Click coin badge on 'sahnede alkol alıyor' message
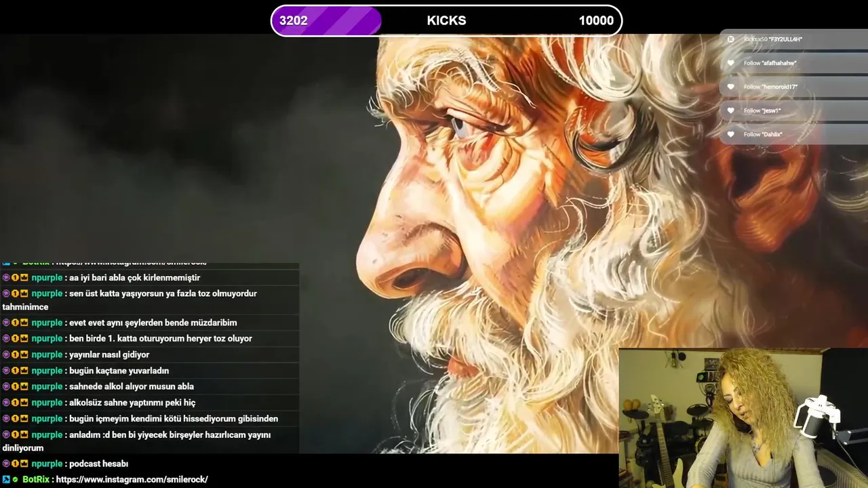 [15, 386]
